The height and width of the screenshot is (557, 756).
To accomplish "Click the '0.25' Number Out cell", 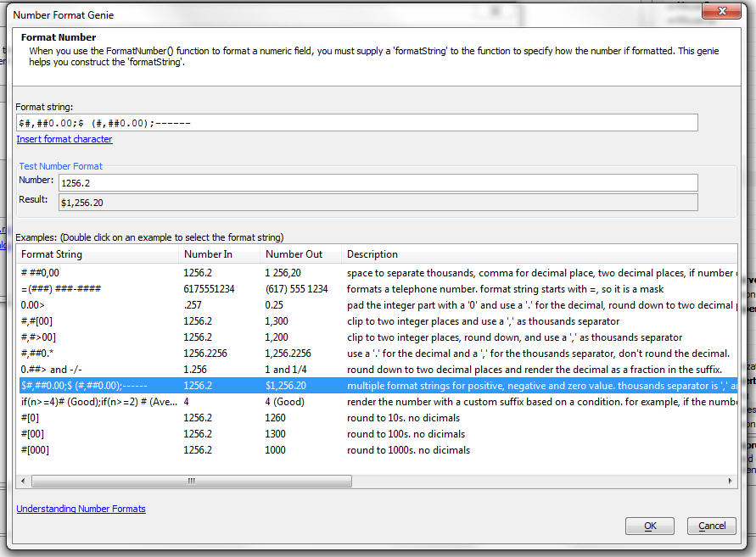I will click(x=274, y=305).
